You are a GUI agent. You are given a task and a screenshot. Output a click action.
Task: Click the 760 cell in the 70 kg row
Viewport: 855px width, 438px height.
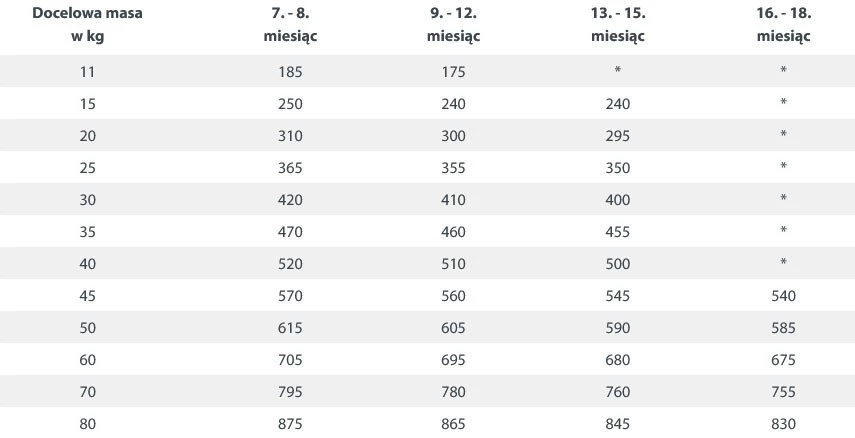pyautogui.click(x=618, y=392)
